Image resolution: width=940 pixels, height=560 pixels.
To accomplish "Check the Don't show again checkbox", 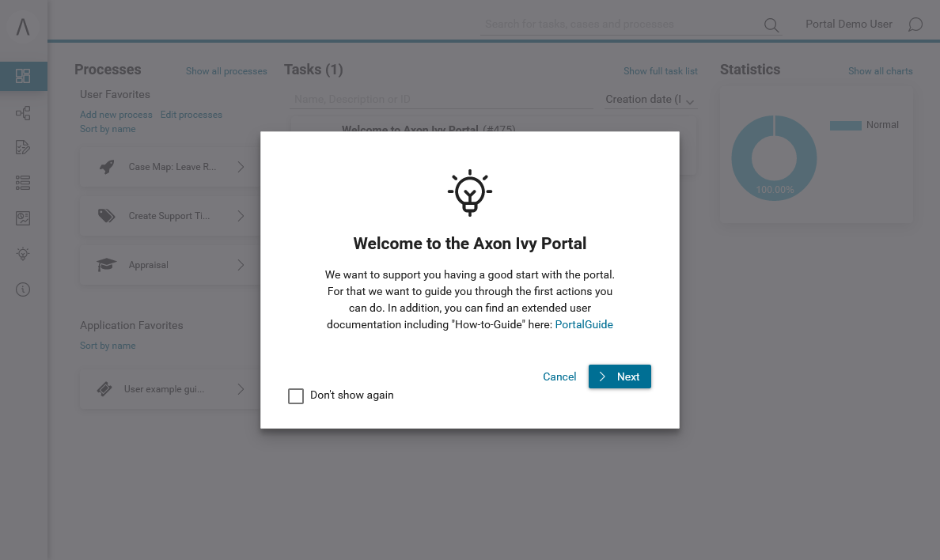I will pyautogui.click(x=296, y=396).
